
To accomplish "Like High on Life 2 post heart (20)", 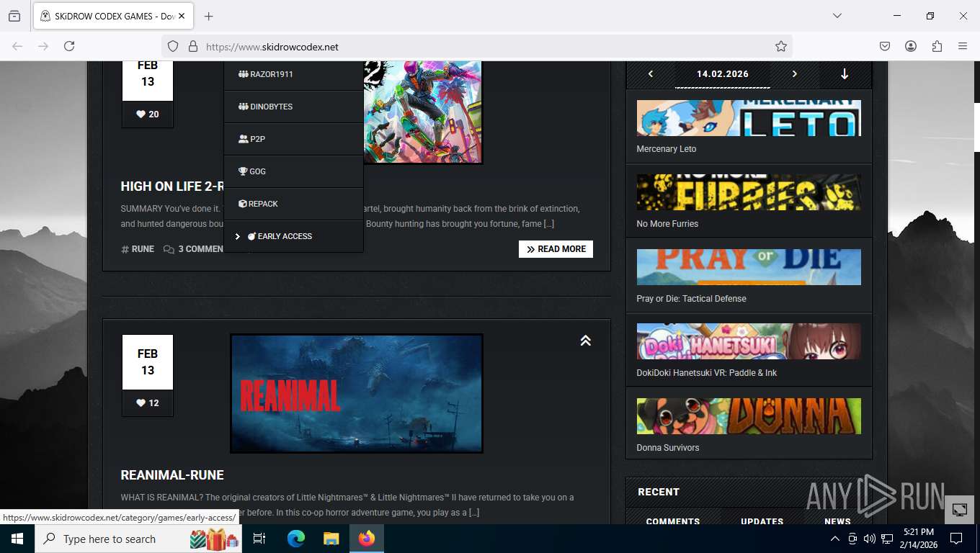I will (x=148, y=114).
